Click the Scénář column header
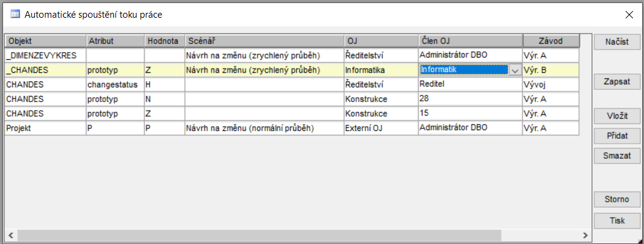Viewport: 644px width, 244px height. (x=264, y=42)
